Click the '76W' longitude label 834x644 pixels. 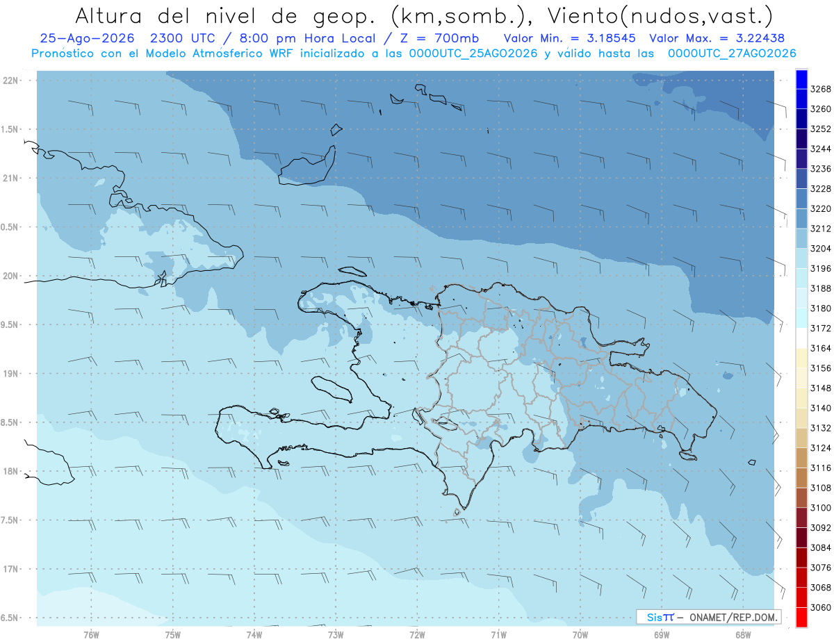tap(91, 634)
